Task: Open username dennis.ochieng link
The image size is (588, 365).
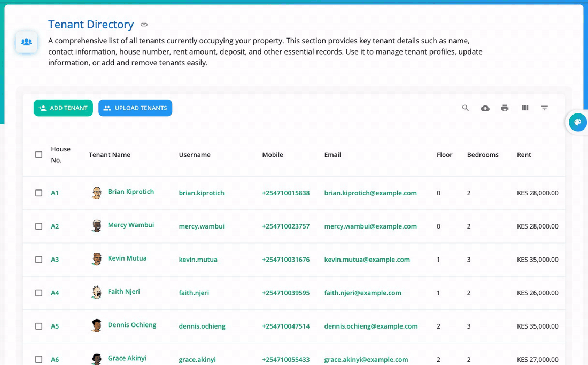Action: [202, 326]
